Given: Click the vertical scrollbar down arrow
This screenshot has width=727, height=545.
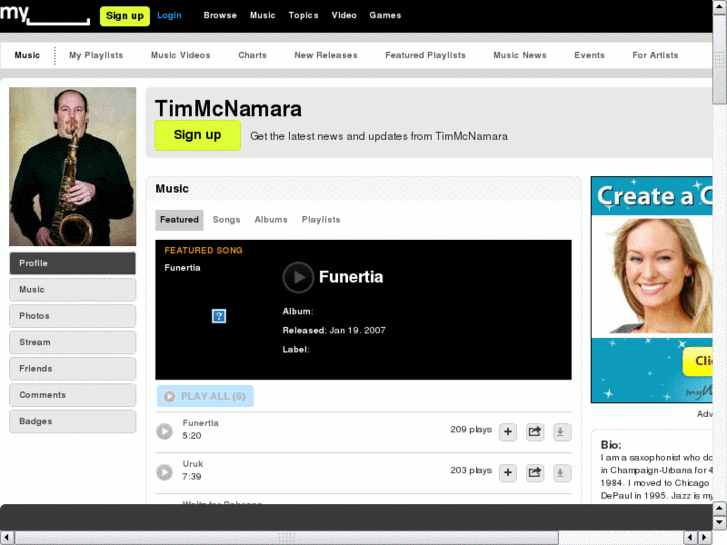Looking at the screenshot, I should (719, 523).
